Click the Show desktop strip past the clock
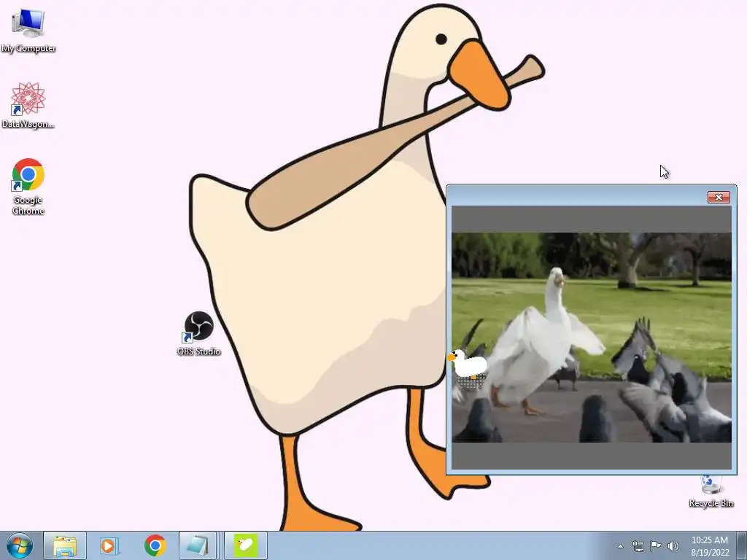 pos(741,545)
